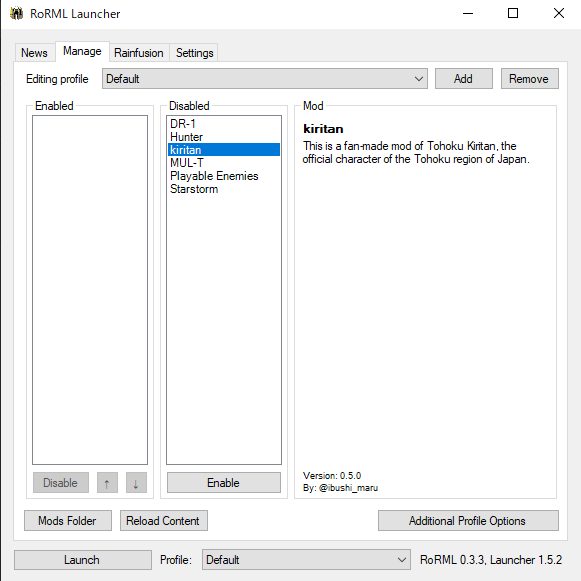Viewport: 581px width, 581px height.
Task: Launch the game with Launch button
Action: pyautogui.click(x=83, y=560)
